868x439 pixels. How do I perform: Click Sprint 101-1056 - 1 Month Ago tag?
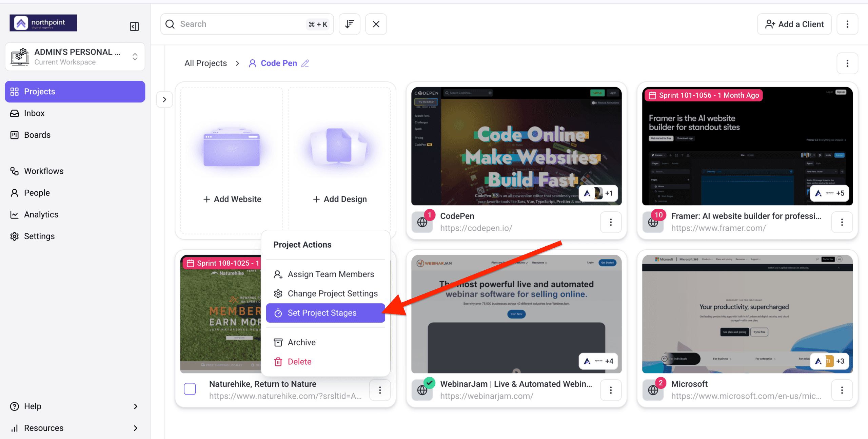pyautogui.click(x=704, y=95)
